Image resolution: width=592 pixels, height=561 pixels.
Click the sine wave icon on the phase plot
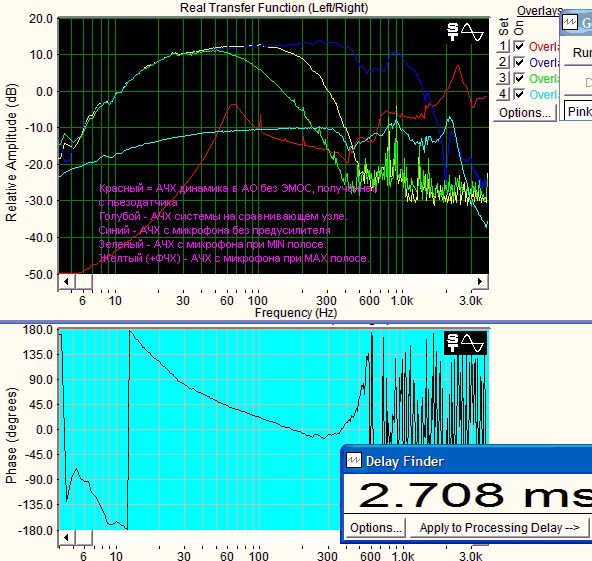472,343
